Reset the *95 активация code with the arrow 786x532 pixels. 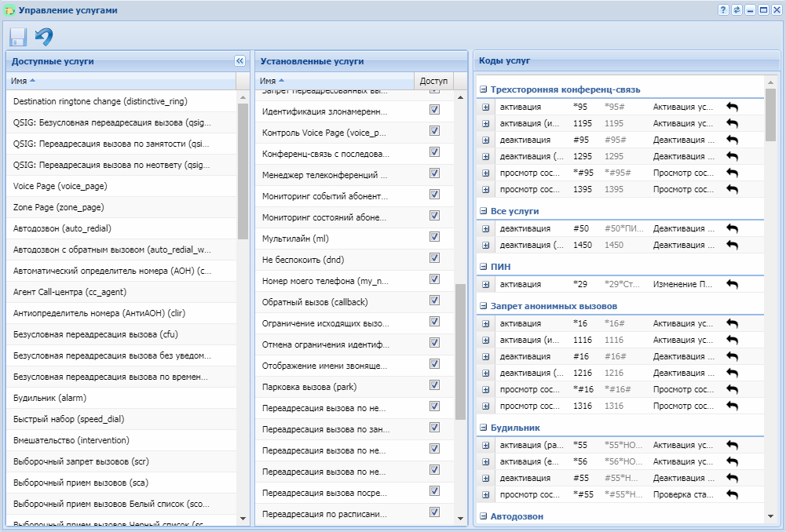[732, 107]
